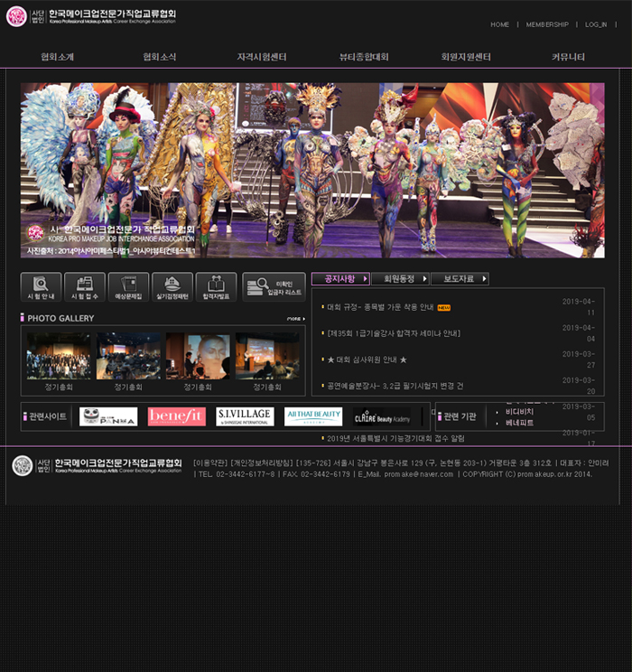Open the 뷰티종합대회 menu item
Screen dimensions: 632x672
pyautogui.click(x=364, y=57)
